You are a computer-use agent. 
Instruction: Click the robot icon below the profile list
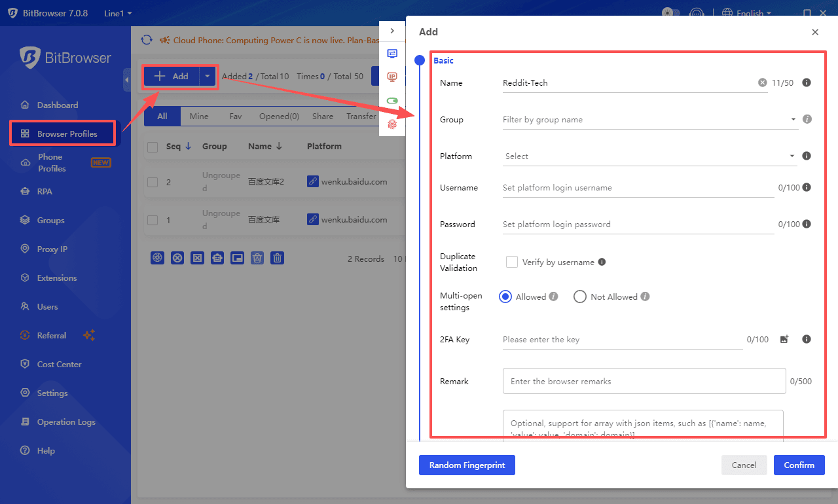pos(217,258)
